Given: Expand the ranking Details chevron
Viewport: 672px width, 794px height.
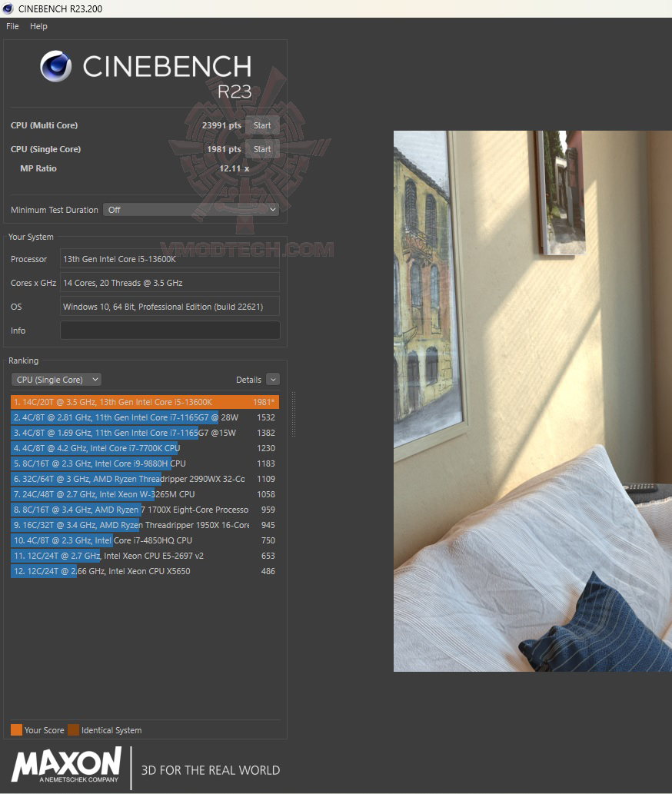Looking at the screenshot, I should 273,380.
